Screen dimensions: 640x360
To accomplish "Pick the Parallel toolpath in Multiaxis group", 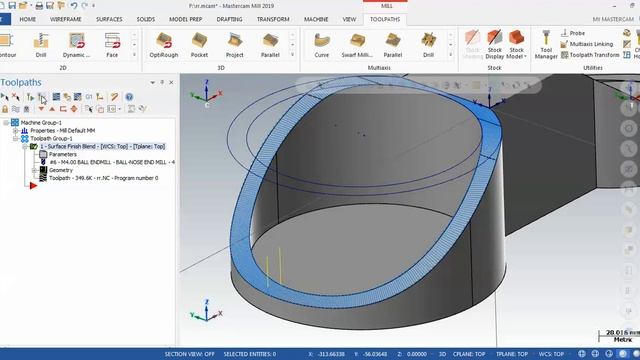I will point(393,45).
